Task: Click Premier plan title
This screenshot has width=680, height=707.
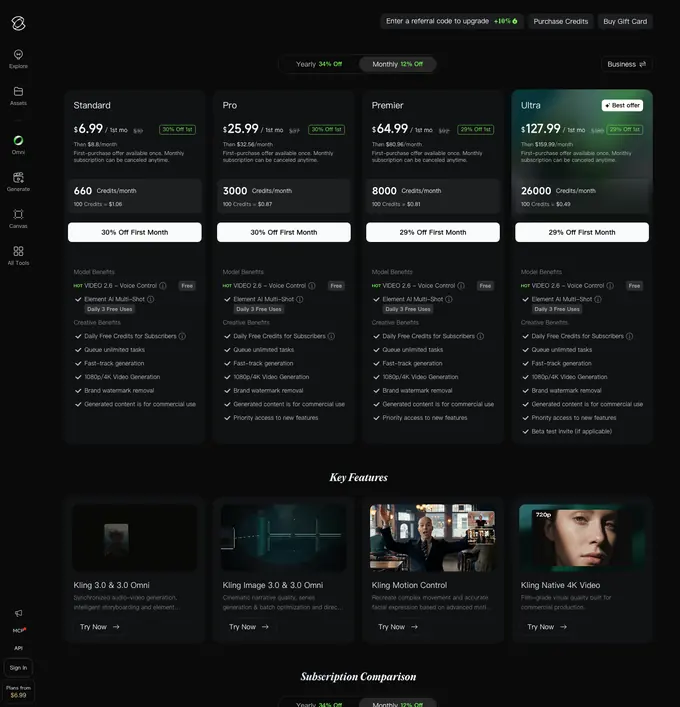Action: [387, 105]
